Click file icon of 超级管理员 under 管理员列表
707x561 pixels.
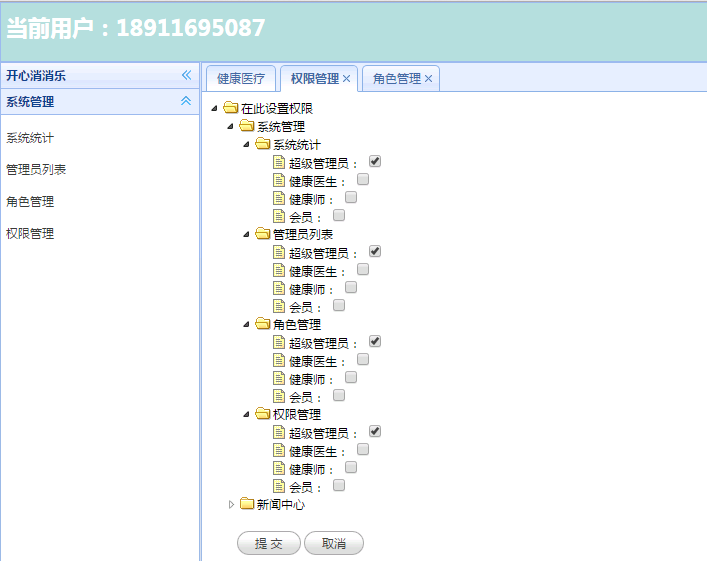pyautogui.click(x=279, y=252)
